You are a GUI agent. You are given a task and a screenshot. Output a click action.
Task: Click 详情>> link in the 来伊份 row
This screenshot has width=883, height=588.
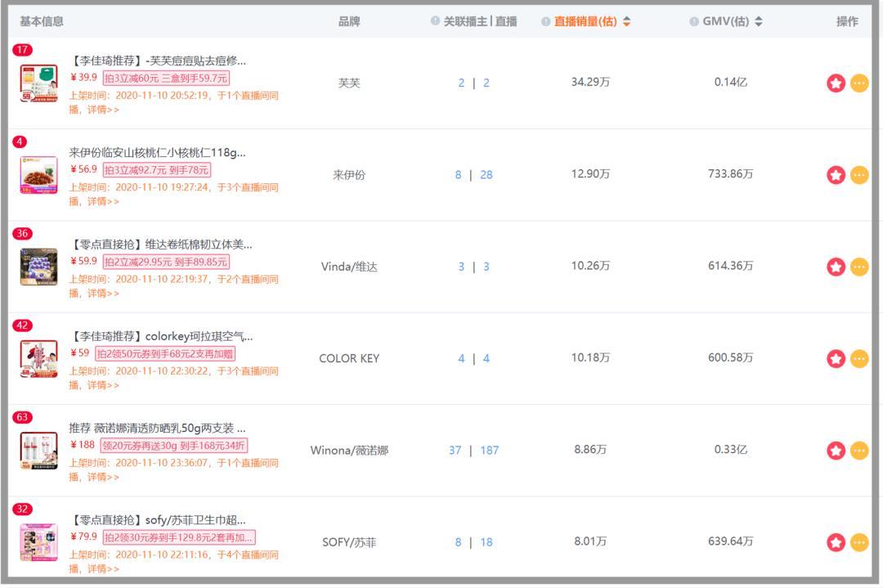click(x=103, y=202)
